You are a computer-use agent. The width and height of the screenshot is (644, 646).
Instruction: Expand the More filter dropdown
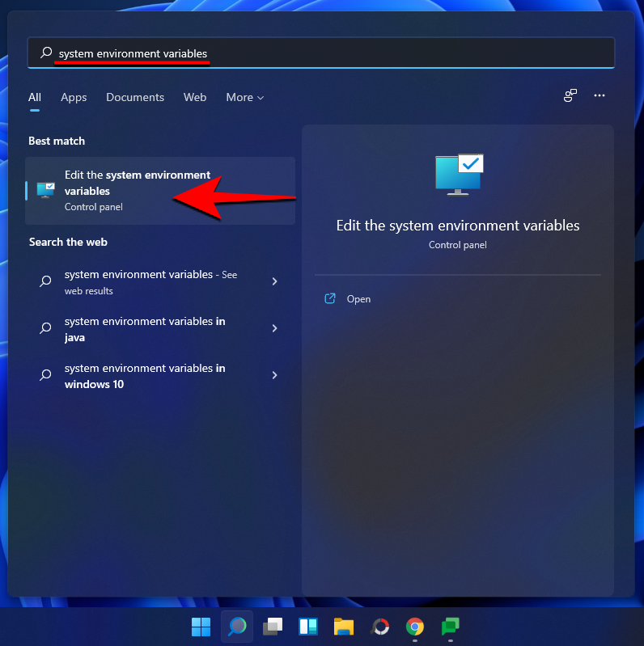coord(244,97)
